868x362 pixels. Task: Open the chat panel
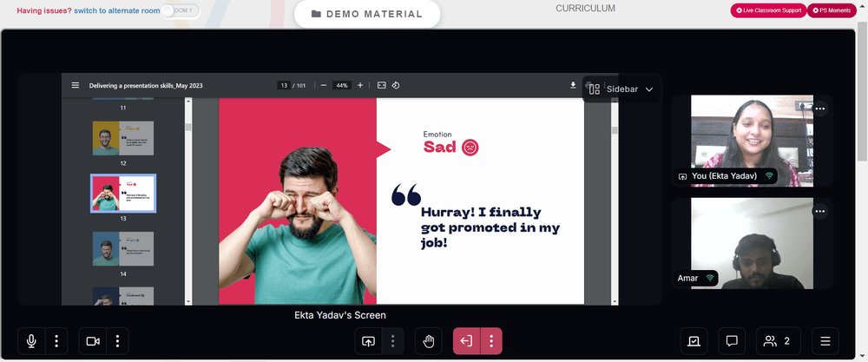tap(732, 341)
